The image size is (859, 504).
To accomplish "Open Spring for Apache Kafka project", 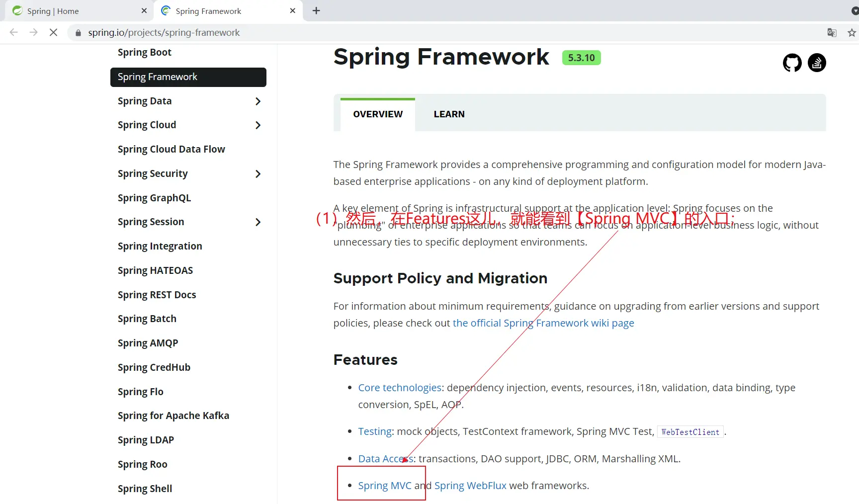I will [173, 416].
